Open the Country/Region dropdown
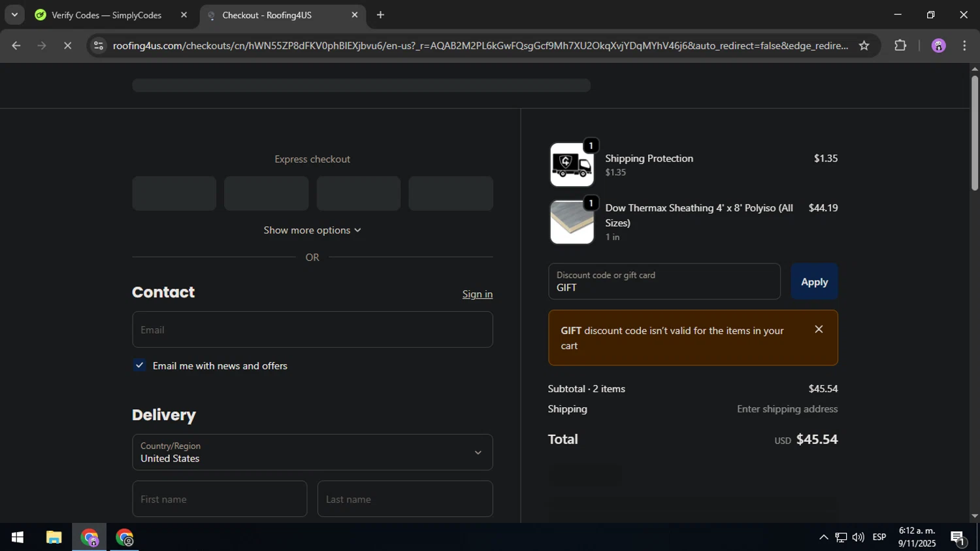980x551 pixels. [312, 452]
